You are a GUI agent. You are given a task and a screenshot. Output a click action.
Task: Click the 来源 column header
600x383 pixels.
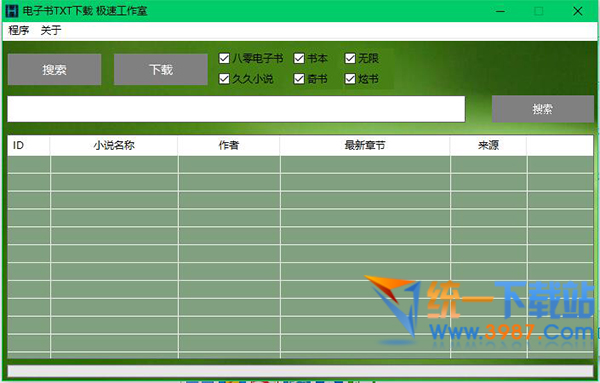coord(489,145)
